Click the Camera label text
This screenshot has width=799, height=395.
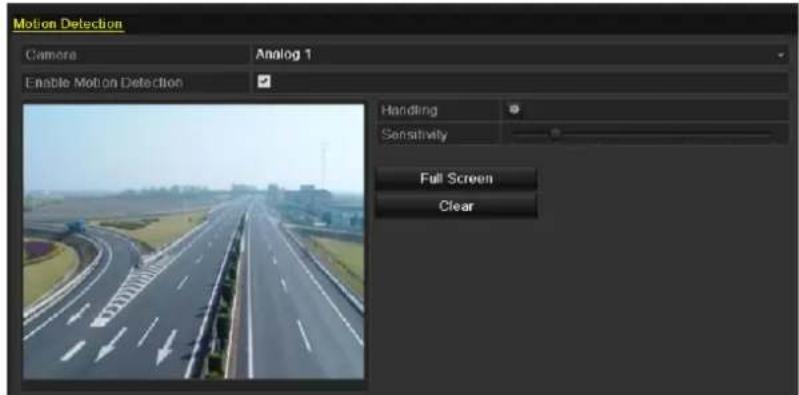[51, 55]
